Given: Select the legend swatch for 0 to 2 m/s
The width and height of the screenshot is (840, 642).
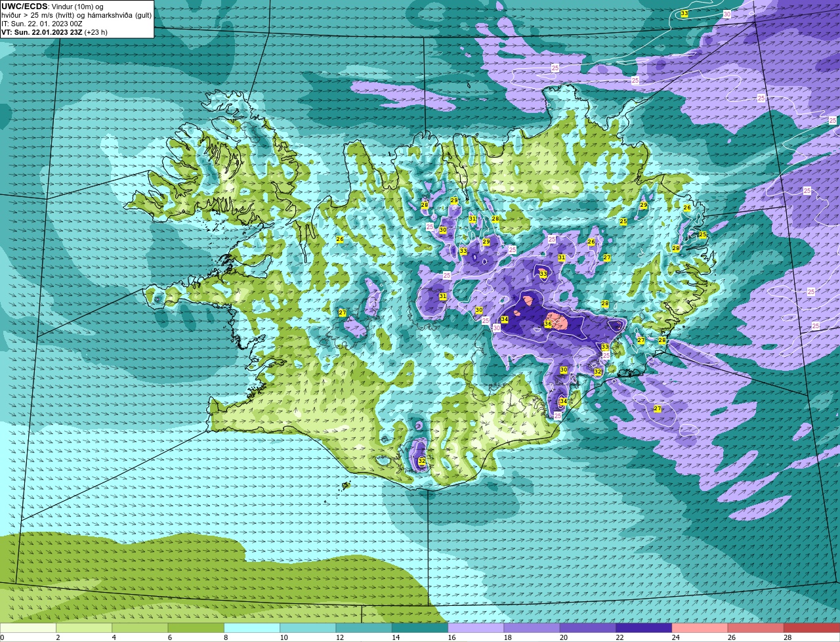Looking at the screenshot, I should (28, 628).
